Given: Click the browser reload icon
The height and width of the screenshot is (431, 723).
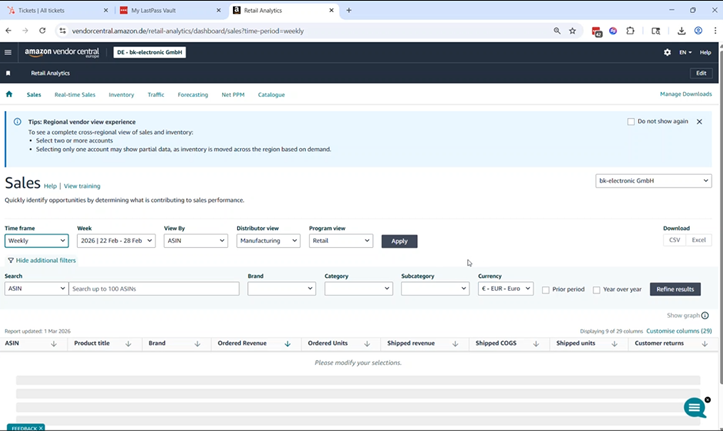Looking at the screenshot, I should 42,31.
